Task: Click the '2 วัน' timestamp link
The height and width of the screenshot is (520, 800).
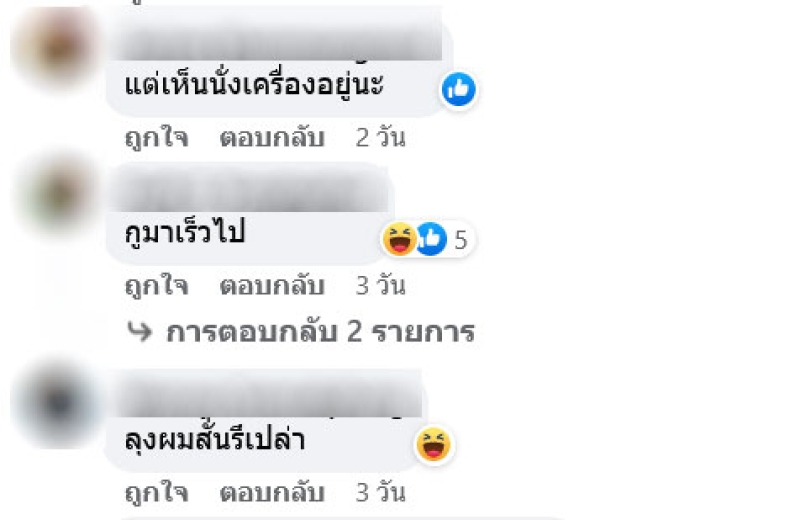Action: (x=381, y=137)
